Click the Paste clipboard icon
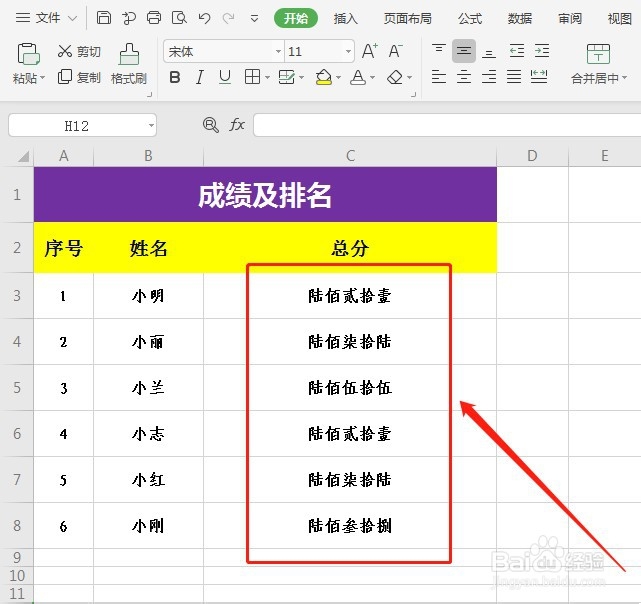 click(x=28, y=54)
